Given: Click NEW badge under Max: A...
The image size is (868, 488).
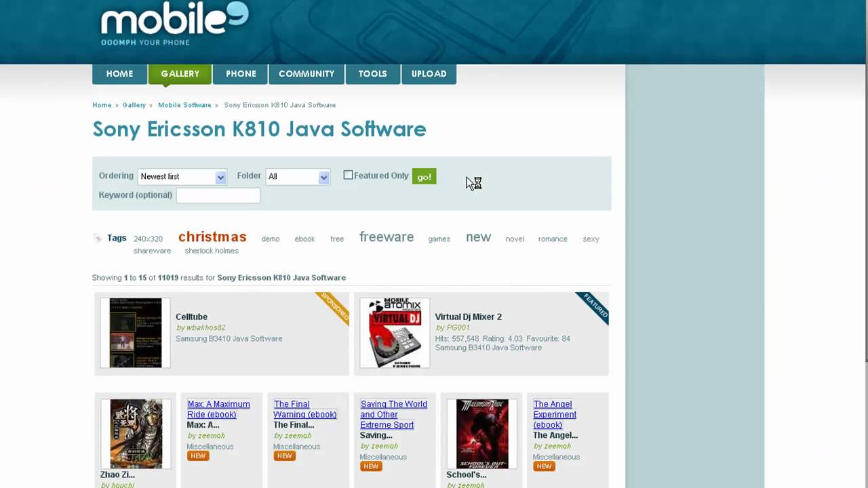Looking at the screenshot, I should tap(198, 456).
